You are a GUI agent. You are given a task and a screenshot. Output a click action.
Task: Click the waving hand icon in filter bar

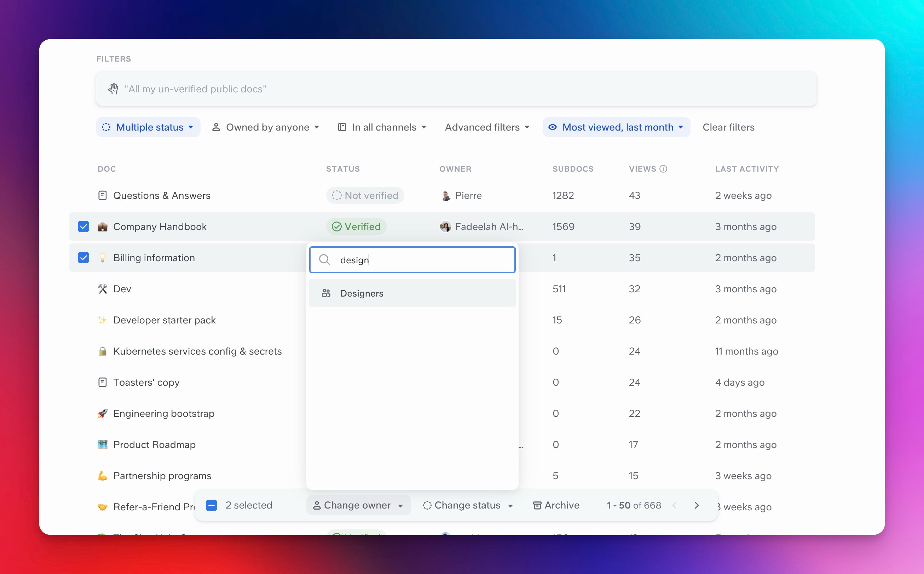click(x=113, y=89)
